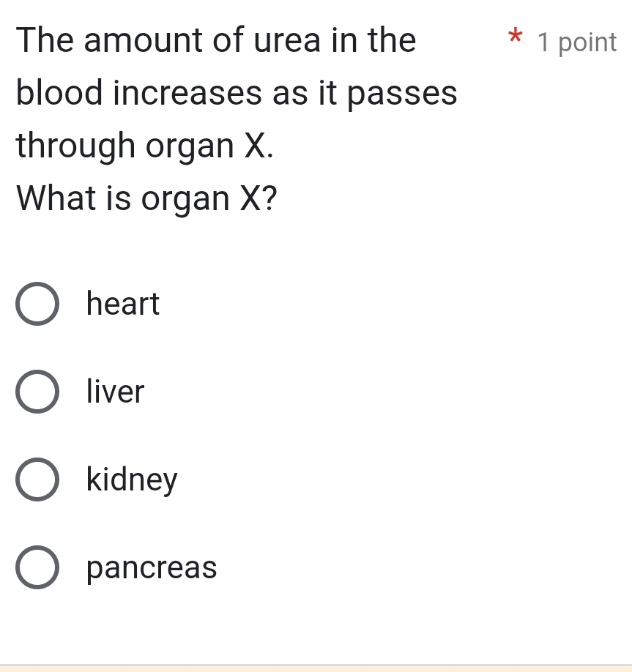Click the "heart" answer label text
632x672 pixels.
pyautogui.click(x=122, y=304)
